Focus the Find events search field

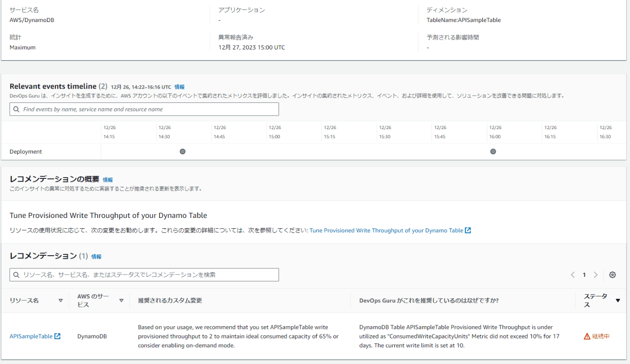coord(144,109)
